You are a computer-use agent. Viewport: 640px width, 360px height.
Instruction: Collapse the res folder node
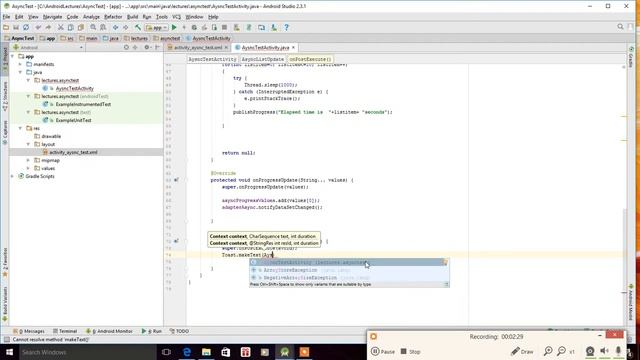tap(20, 128)
